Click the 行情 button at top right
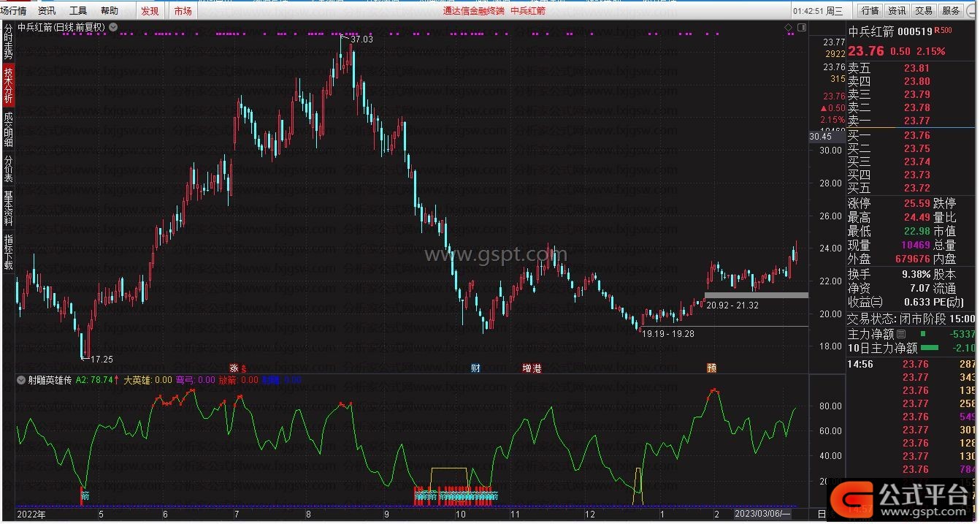This screenshot has width=980, height=524. [870, 11]
